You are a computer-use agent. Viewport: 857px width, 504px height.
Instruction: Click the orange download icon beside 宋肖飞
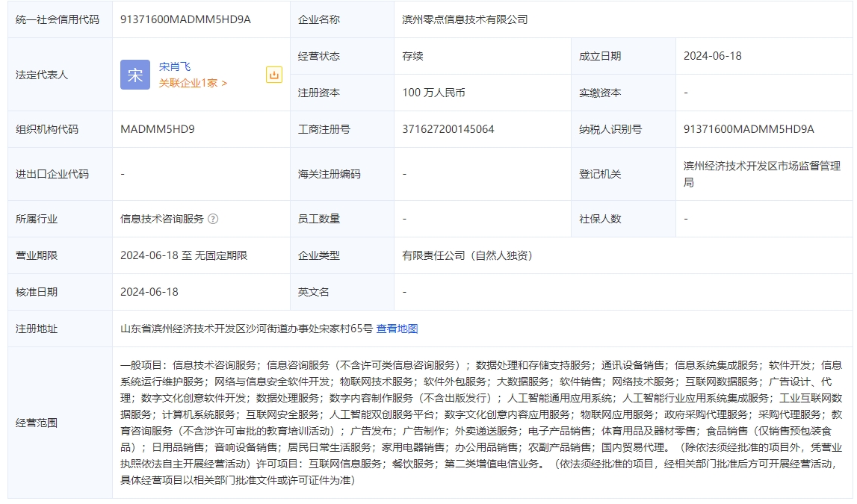(274, 75)
